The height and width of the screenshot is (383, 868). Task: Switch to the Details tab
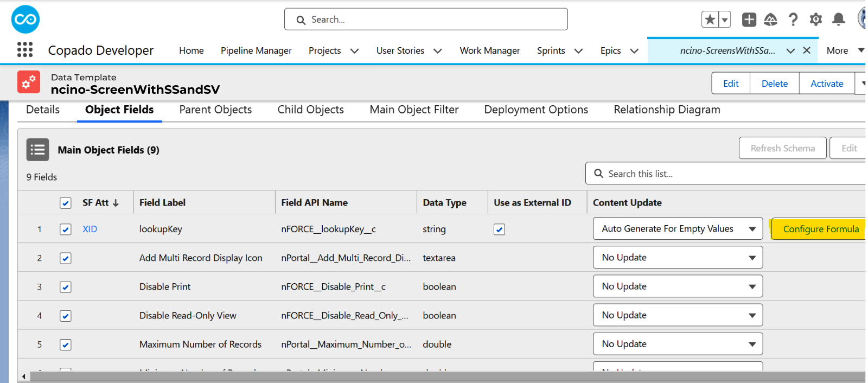point(43,110)
